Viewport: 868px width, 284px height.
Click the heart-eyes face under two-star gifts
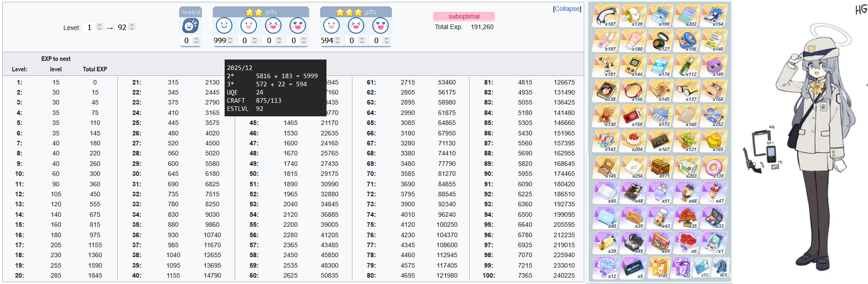pos(298,26)
